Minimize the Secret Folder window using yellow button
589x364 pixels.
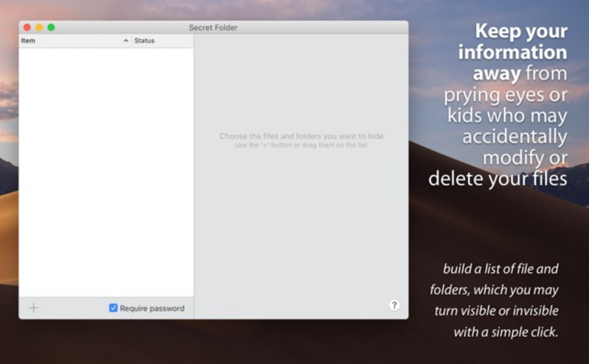coord(39,28)
